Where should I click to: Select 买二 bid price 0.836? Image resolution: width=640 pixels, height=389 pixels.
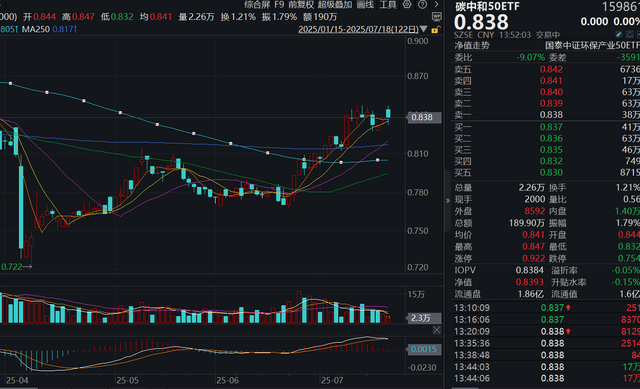(x=551, y=139)
